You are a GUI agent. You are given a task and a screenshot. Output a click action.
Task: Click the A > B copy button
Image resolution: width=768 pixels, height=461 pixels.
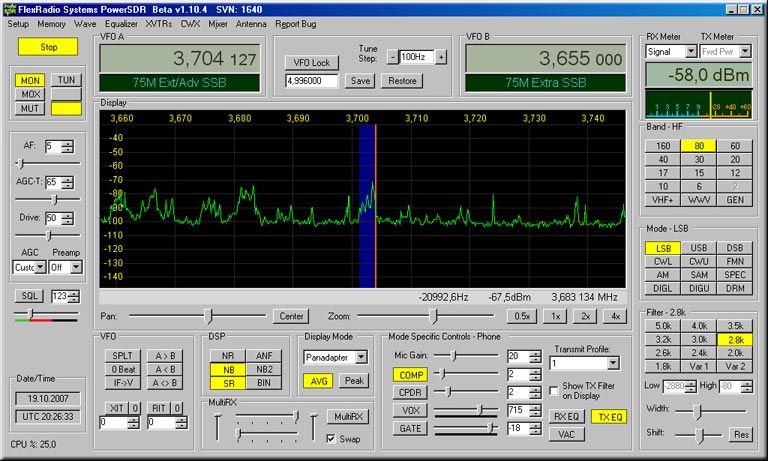tap(165, 356)
